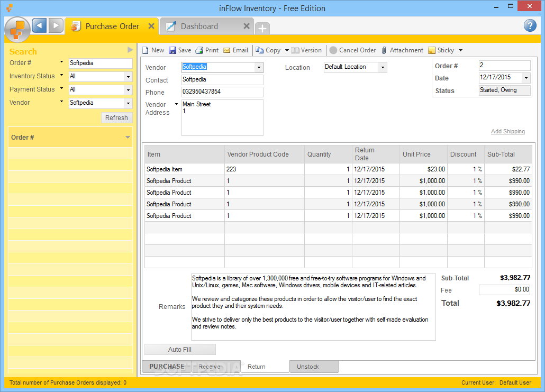Image resolution: width=545 pixels, height=392 pixels.
Task: Expand the Inventory Status All combo box
Action: (128, 77)
